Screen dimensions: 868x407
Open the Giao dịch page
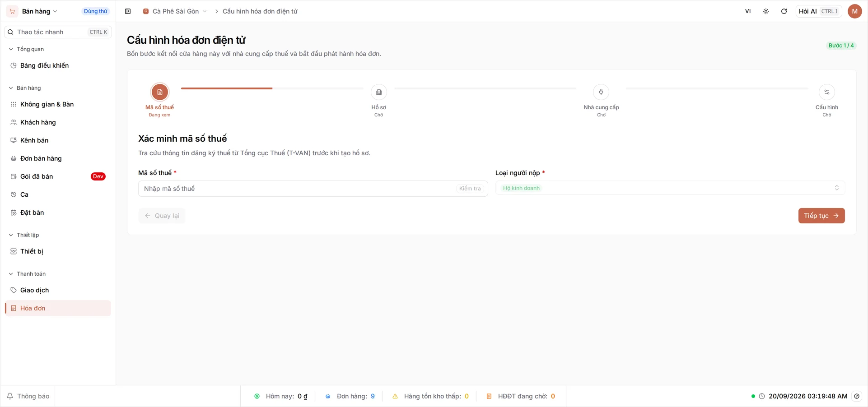58,290
